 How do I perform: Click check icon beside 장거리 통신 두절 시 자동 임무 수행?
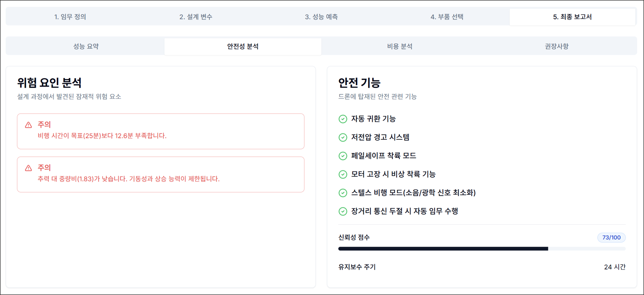point(343,211)
